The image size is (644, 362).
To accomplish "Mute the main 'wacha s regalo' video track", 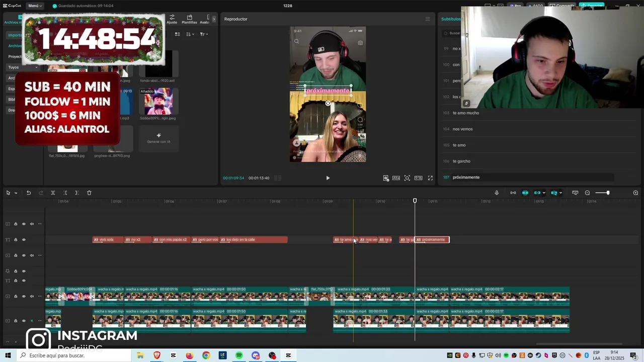I will coord(32,296).
